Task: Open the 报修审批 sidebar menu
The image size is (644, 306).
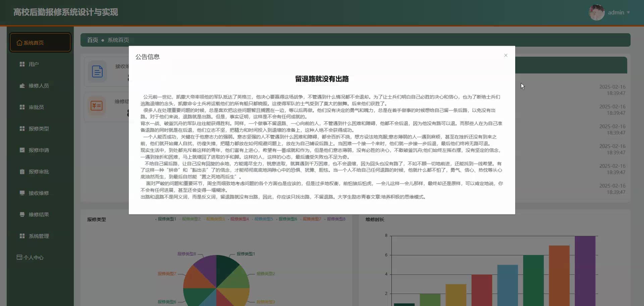Action: [40, 171]
